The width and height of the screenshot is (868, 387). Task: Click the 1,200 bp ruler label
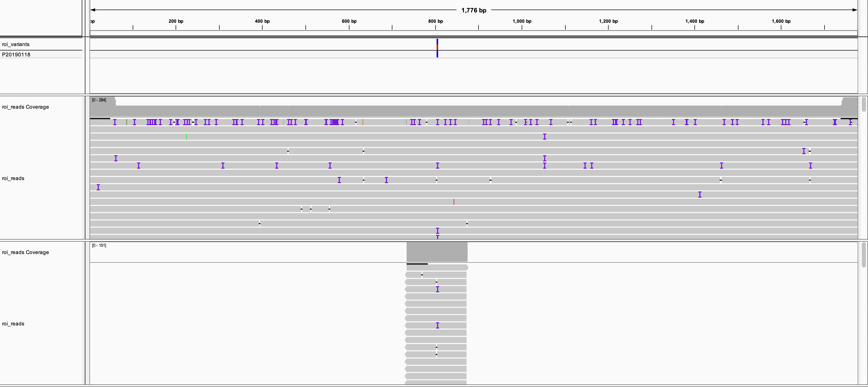608,21
